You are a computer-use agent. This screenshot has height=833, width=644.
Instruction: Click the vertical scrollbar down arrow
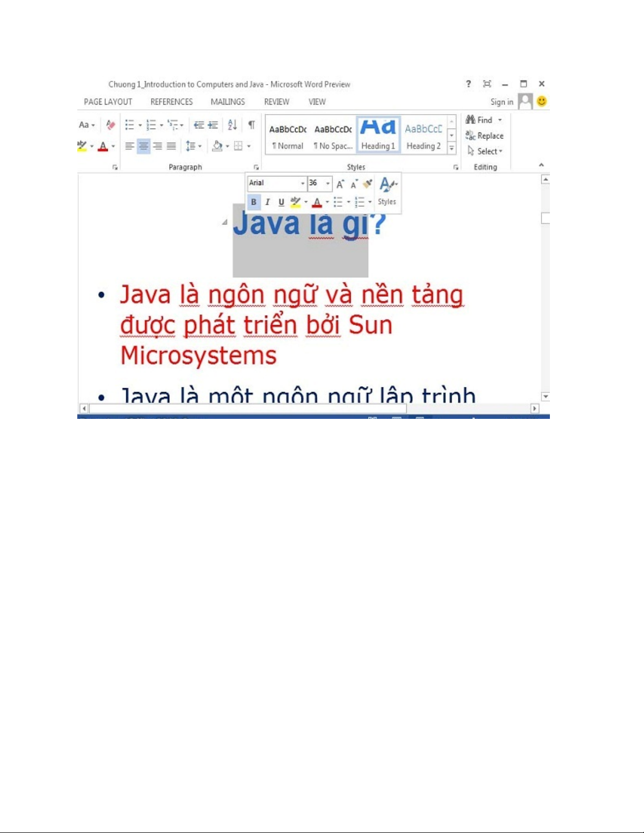pos(546,397)
